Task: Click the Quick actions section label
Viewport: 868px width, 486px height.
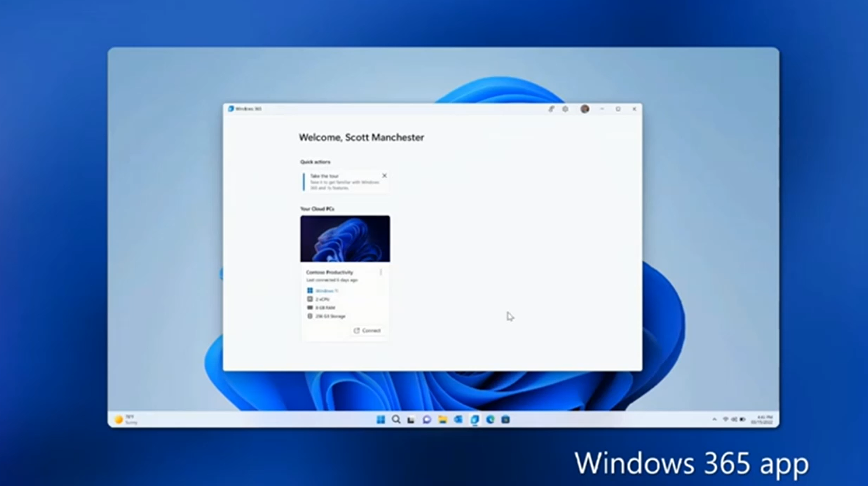Action: click(315, 162)
